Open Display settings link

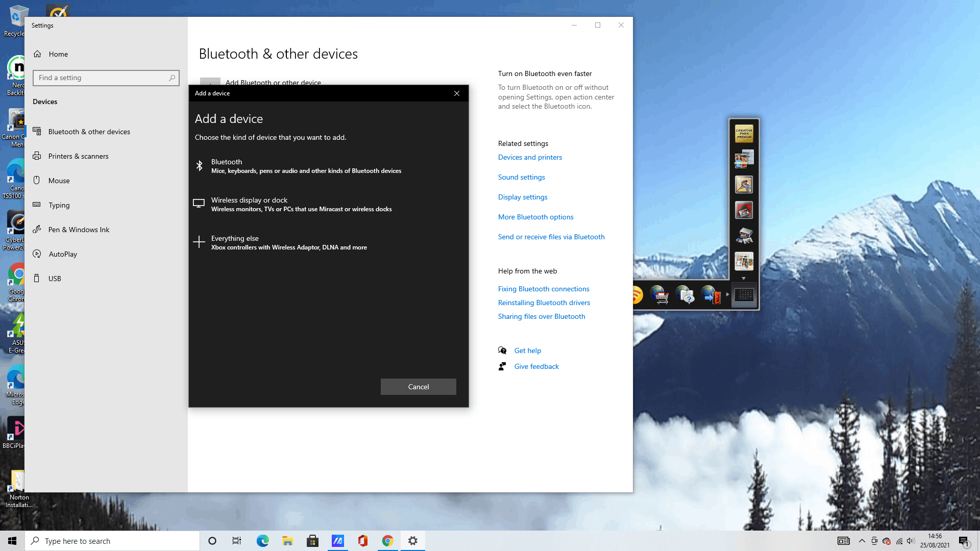click(x=523, y=197)
